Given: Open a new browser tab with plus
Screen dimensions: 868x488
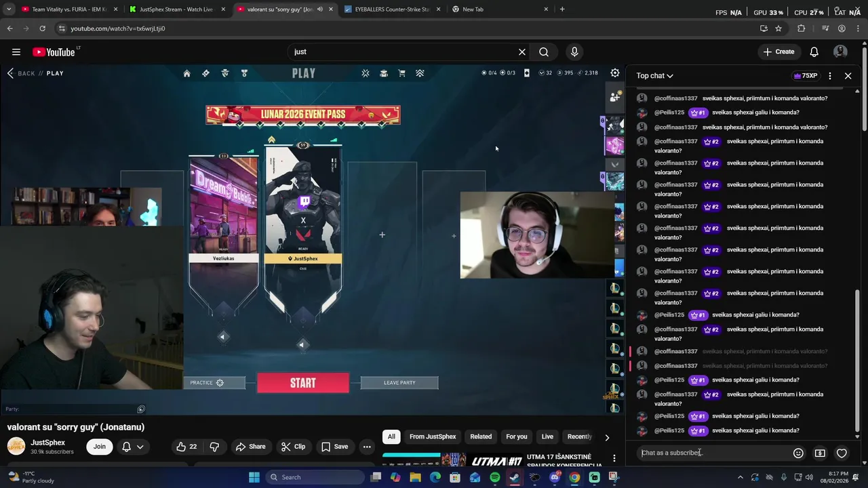Looking at the screenshot, I should (562, 9).
